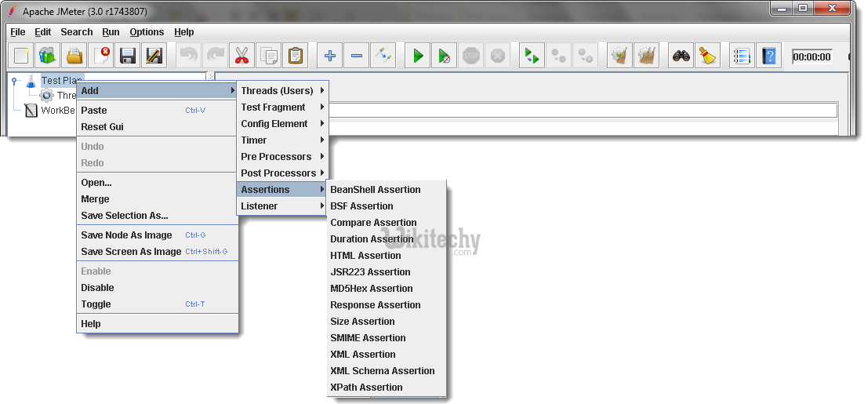Click the Clear All toolbar icon
The image size is (868, 404).
(x=647, y=56)
